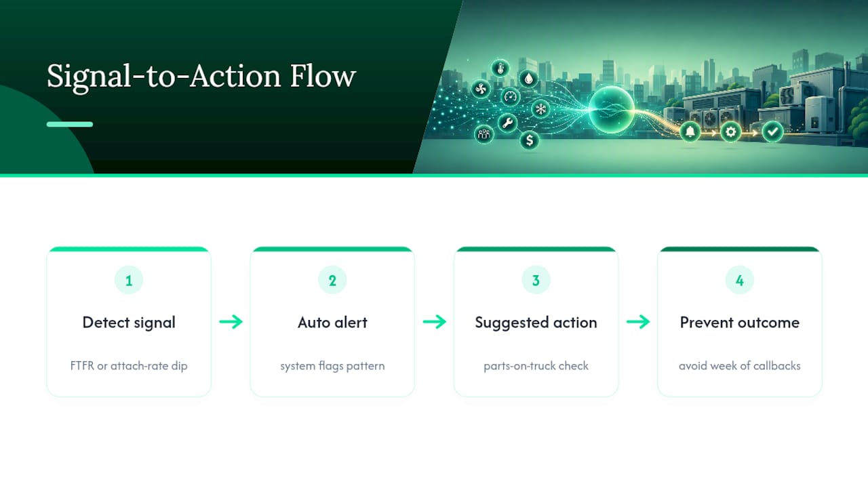Click the Suggested action heading

tap(536, 323)
